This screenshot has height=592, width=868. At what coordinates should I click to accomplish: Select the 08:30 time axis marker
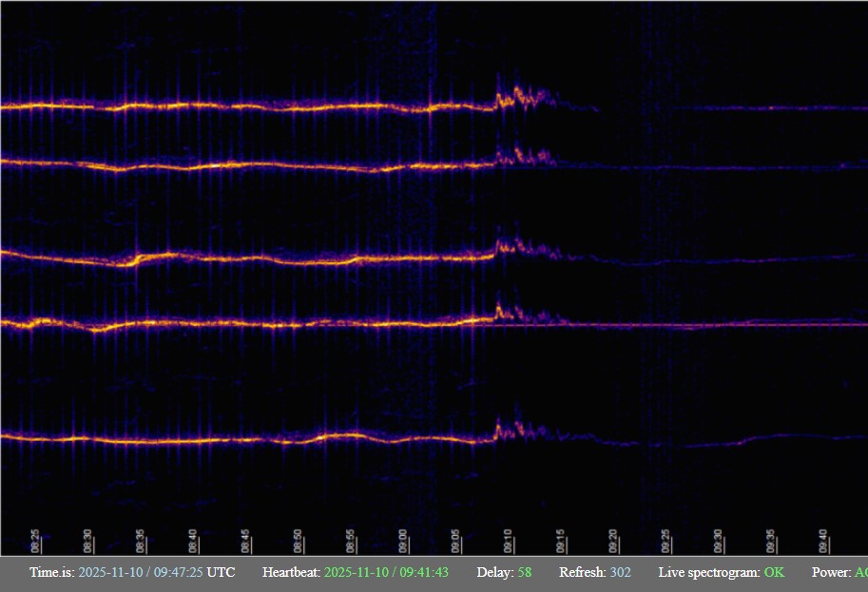(87, 542)
